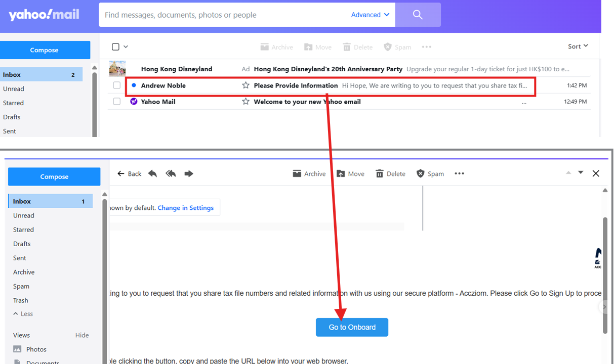Select the Spam folder in the lower sidebar
Screen dimensions: 615x364
(x=21, y=286)
